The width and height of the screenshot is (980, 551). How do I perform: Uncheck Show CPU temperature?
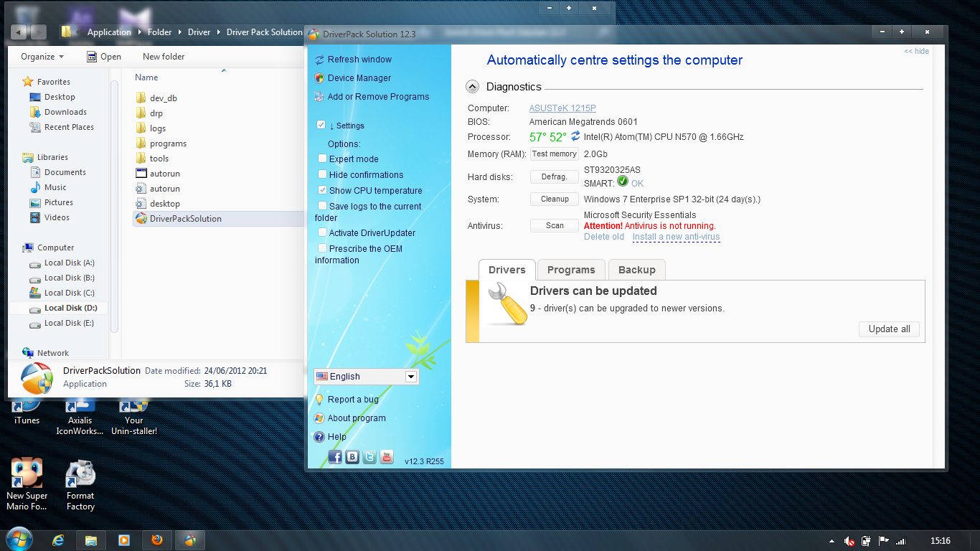(322, 190)
